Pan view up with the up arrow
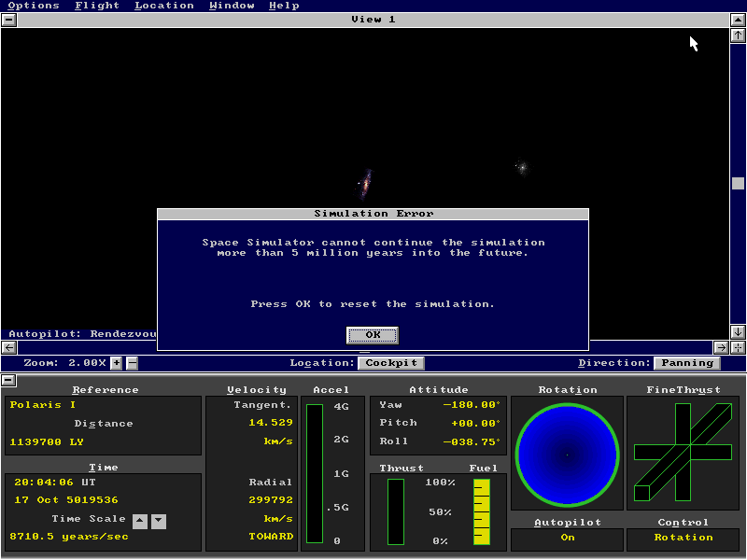The width and height of the screenshot is (747, 560). pyautogui.click(x=738, y=35)
